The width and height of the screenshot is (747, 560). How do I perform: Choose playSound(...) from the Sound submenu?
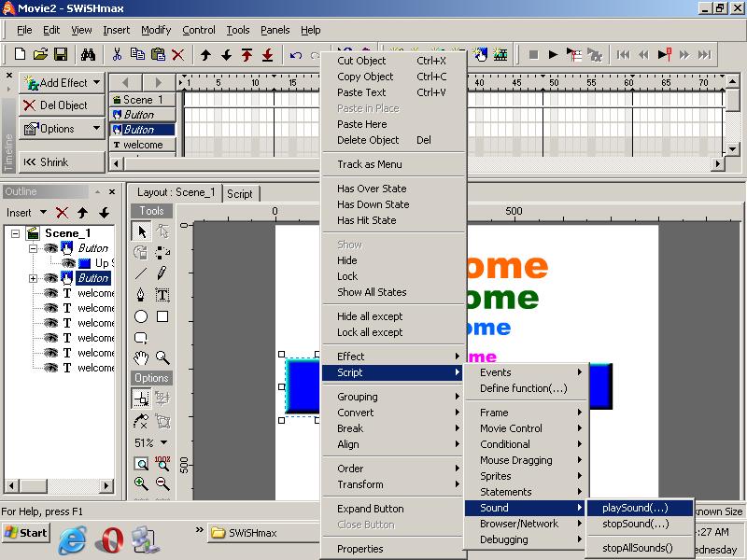coord(640,508)
